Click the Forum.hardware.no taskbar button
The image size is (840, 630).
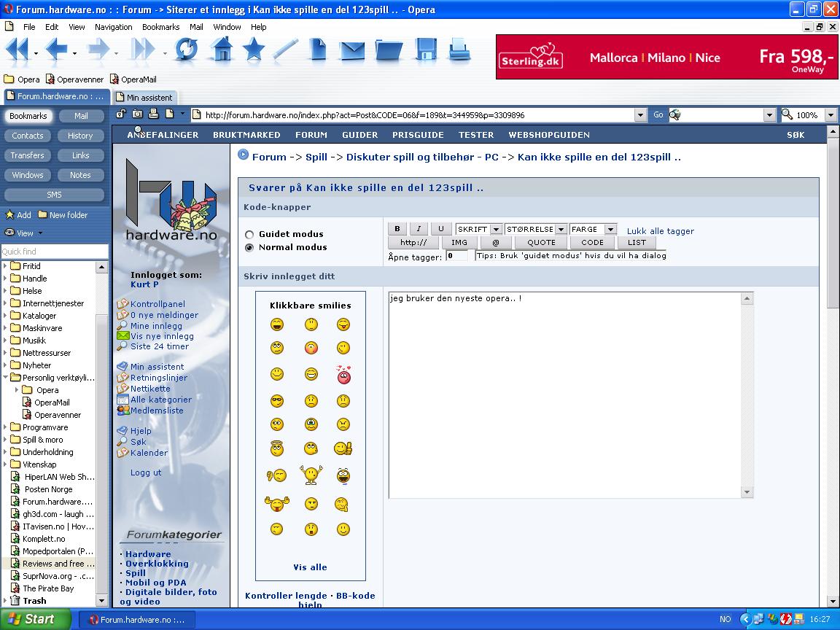137,620
